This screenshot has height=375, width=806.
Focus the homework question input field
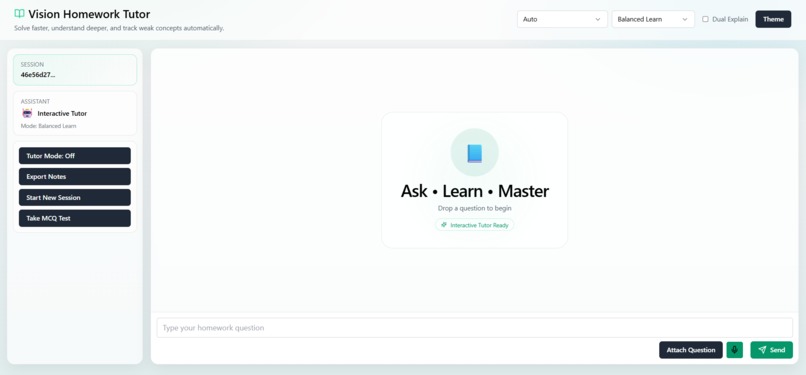coord(474,328)
